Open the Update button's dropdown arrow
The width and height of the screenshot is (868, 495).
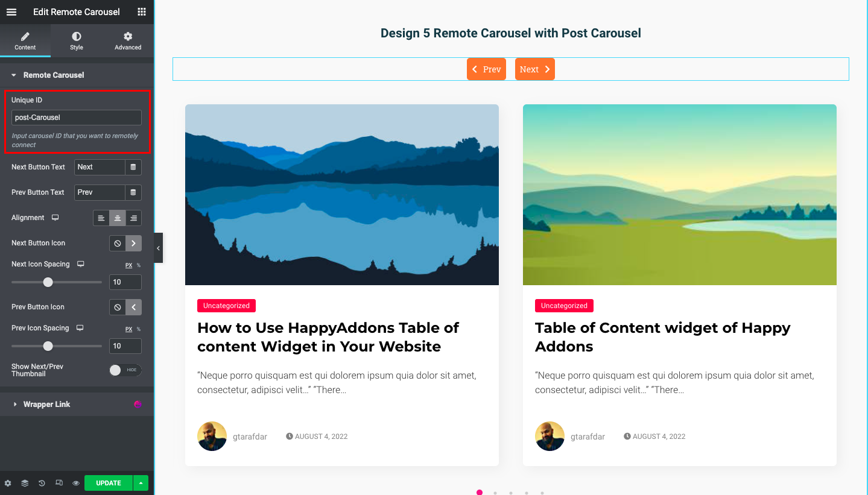tap(140, 482)
